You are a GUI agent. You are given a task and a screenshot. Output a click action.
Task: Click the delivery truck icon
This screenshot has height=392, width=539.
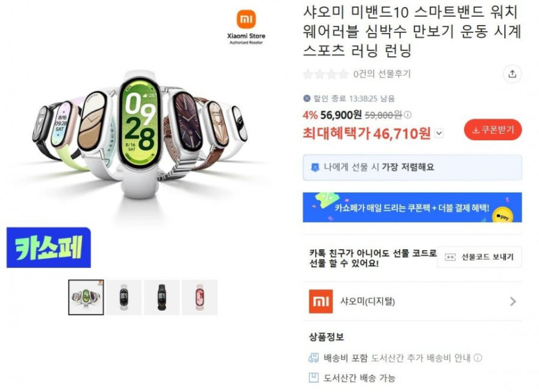click(x=314, y=358)
